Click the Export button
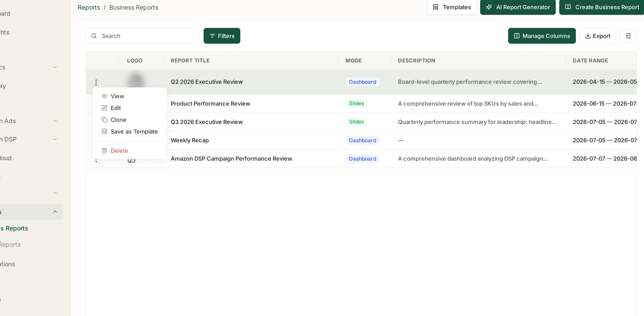Screen dimensions: 644x316 click(x=597, y=36)
